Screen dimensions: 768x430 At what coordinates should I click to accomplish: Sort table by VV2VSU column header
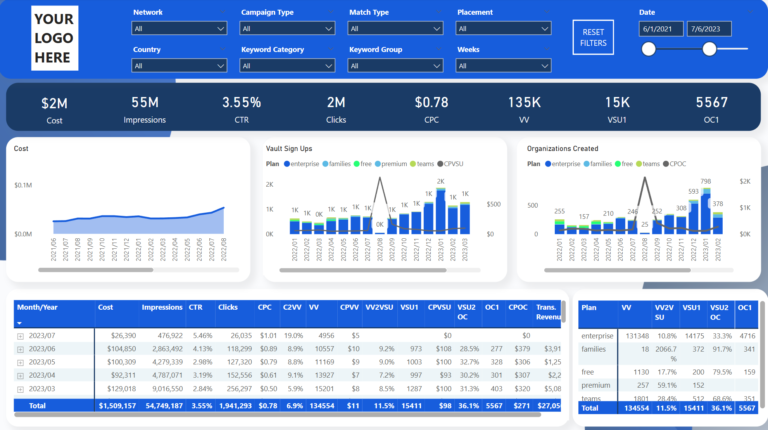[x=379, y=307]
